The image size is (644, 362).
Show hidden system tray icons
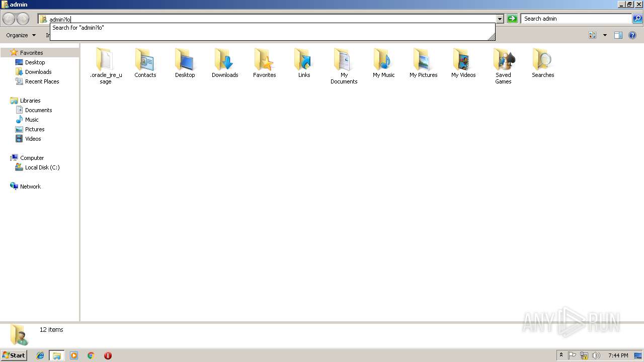tap(561, 355)
